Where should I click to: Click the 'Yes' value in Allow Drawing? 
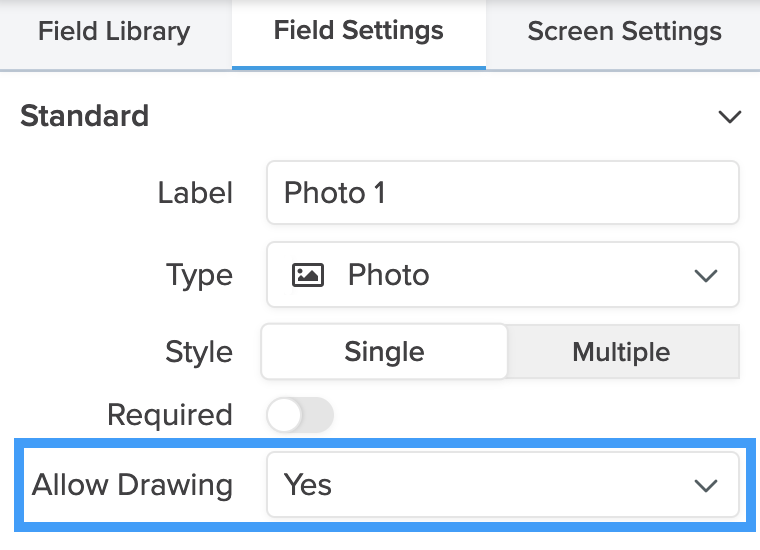coord(308,486)
